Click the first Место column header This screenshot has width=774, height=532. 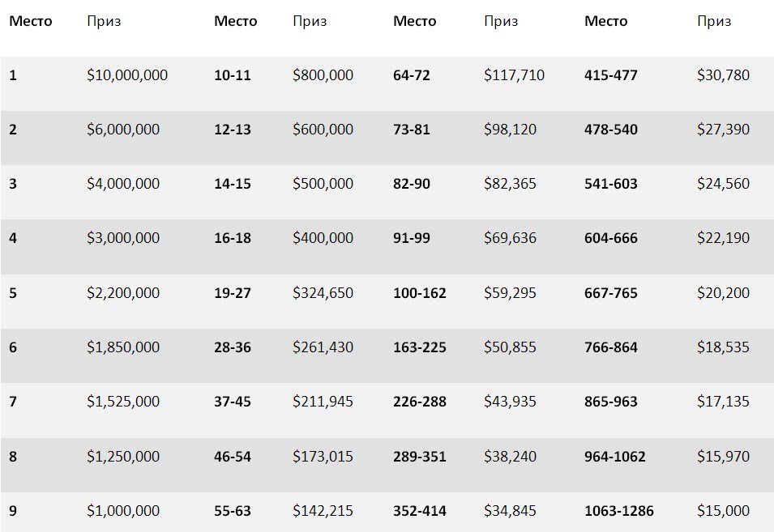[30, 22]
